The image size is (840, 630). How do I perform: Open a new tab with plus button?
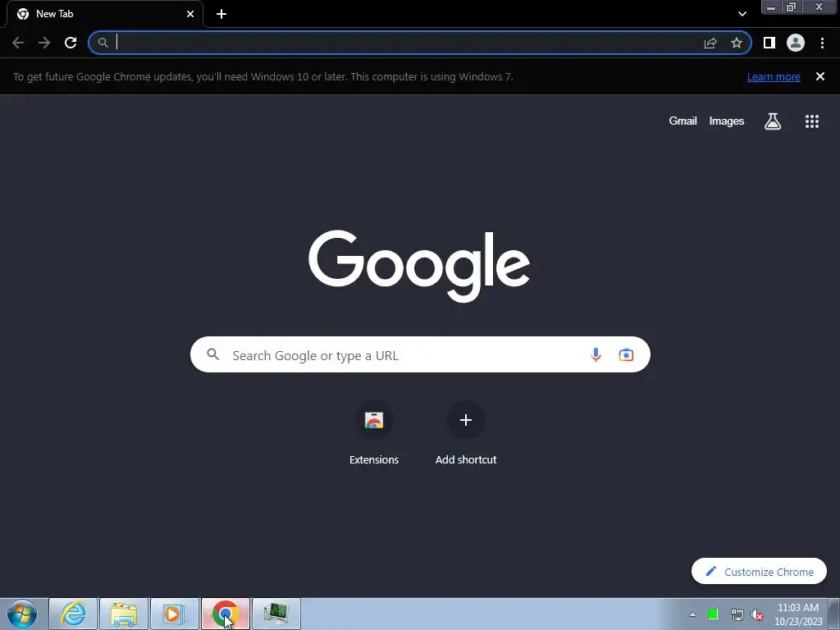pos(221,14)
